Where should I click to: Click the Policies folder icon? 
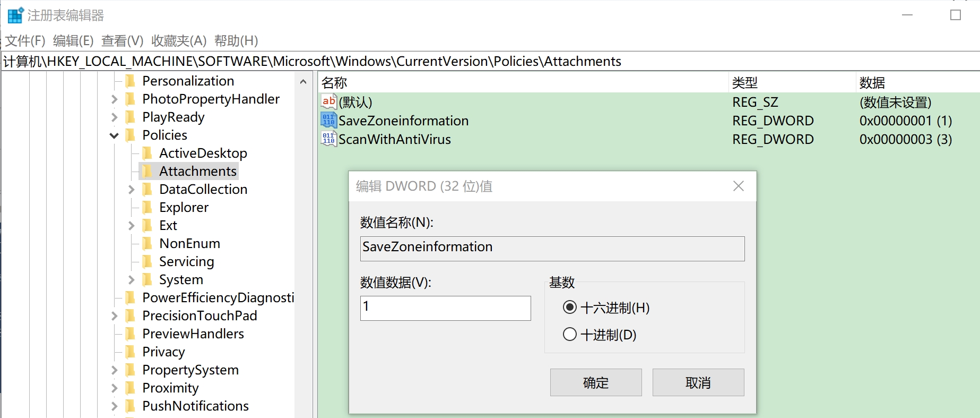point(130,135)
